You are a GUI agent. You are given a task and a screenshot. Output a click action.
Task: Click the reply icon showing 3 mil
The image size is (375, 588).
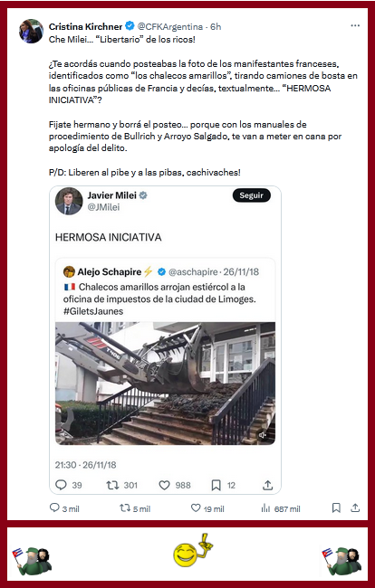coord(54,507)
